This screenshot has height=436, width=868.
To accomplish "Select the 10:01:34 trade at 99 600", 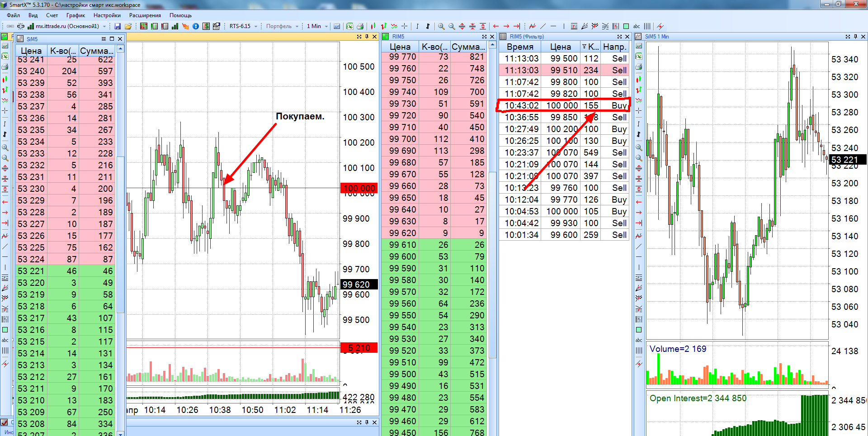I will point(564,235).
